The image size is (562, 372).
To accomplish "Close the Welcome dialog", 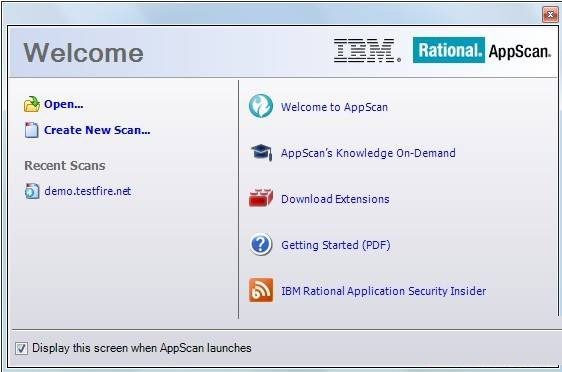I will point(550,14).
